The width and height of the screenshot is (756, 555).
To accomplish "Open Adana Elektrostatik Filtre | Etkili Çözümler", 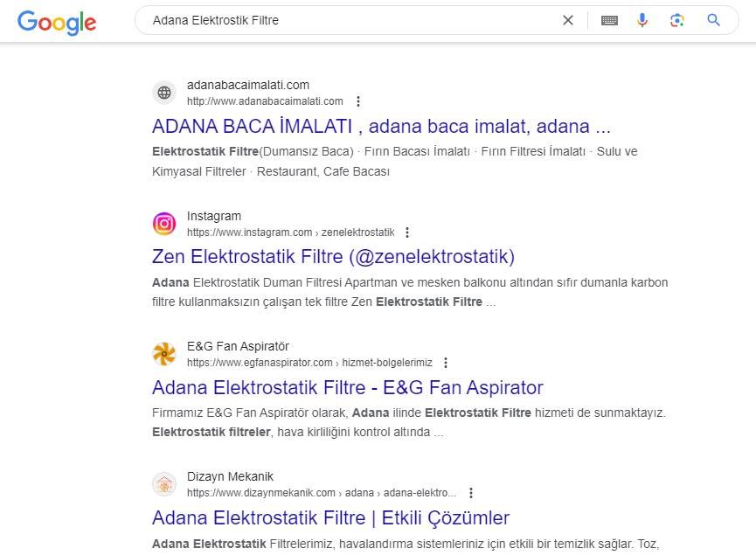I will [x=330, y=517].
